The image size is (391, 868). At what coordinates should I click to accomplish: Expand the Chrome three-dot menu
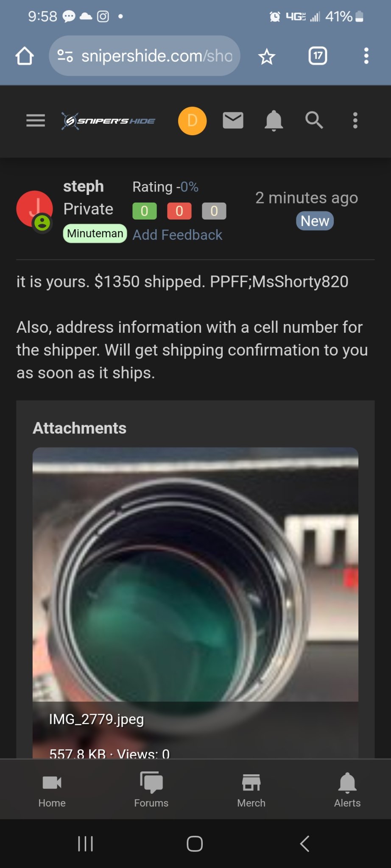point(366,56)
